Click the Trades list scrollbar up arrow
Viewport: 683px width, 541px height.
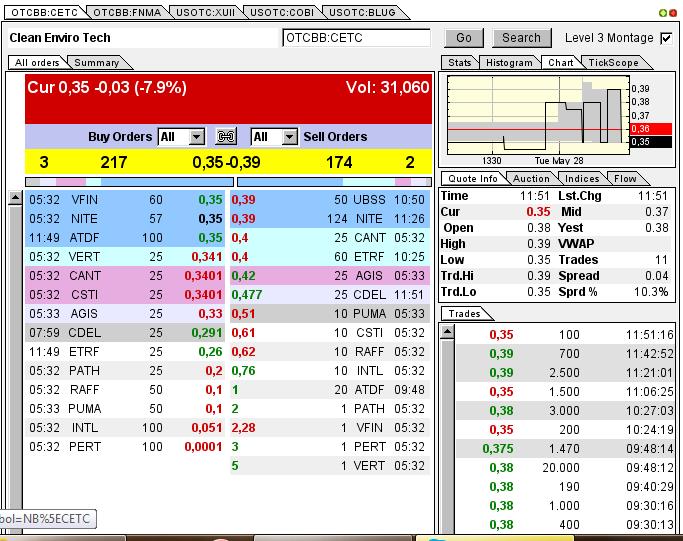click(x=447, y=332)
